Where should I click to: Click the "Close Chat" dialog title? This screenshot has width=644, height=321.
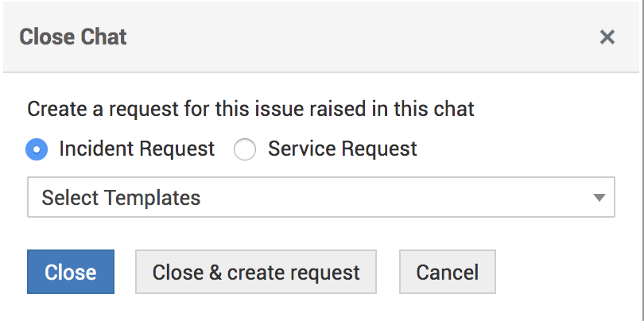73,37
